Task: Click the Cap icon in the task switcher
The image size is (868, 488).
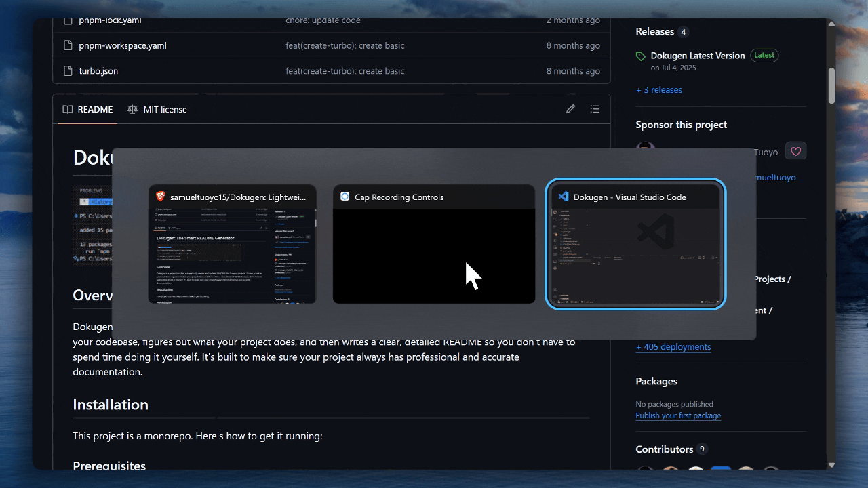Action: tap(344, 197)
